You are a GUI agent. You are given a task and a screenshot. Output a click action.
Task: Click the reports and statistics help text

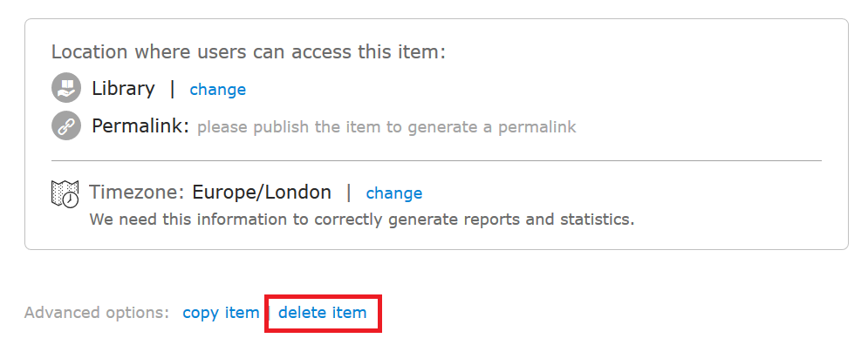coord(362,220)
